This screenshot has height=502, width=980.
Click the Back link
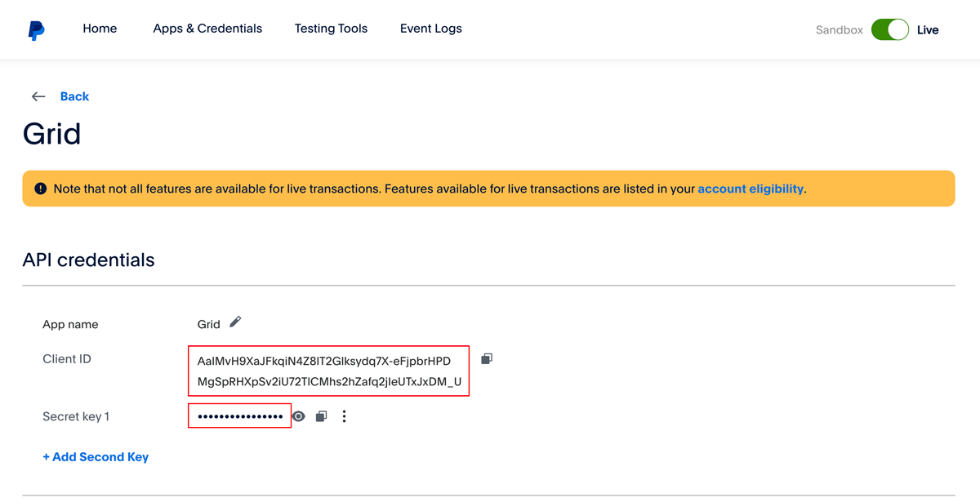click(74, 96)
